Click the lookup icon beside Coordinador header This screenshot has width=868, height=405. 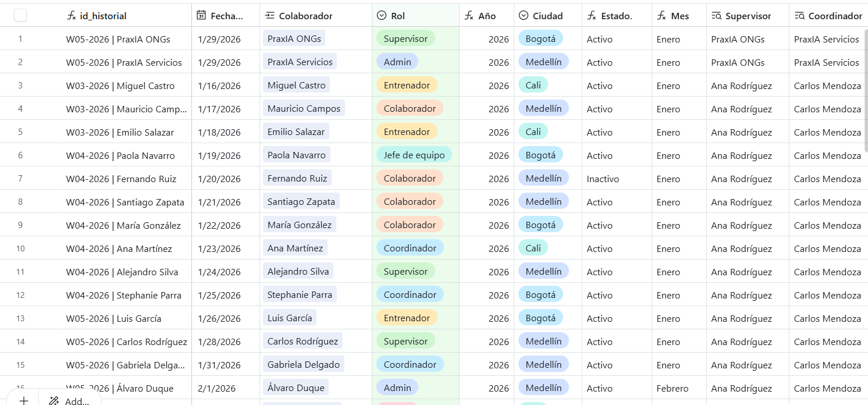pos(799,16)
